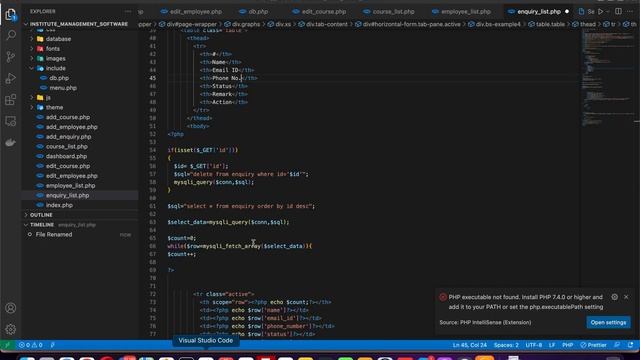Open the Source Control view
This screenshot has width=640, height=360.
(x=11, y=57)
